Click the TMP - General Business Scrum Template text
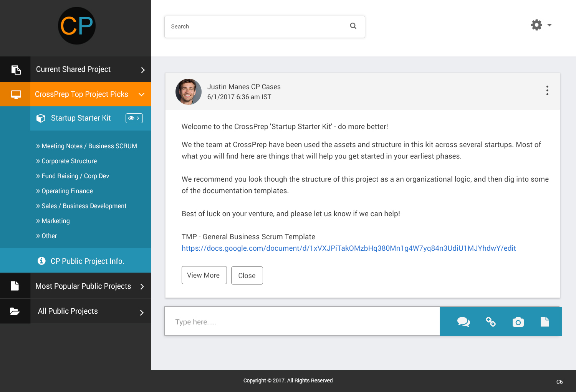 [248, 237]
